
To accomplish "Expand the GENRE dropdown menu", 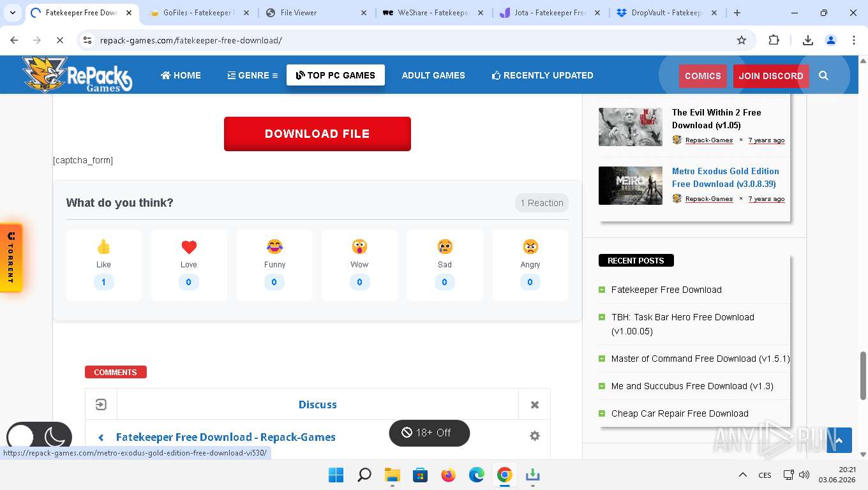I will (x=253, y=75).
